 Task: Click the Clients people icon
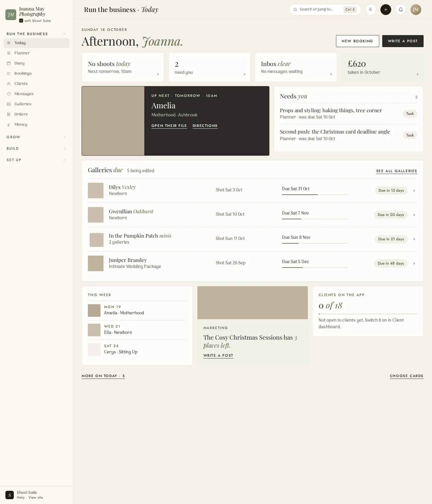click(9, 84)
